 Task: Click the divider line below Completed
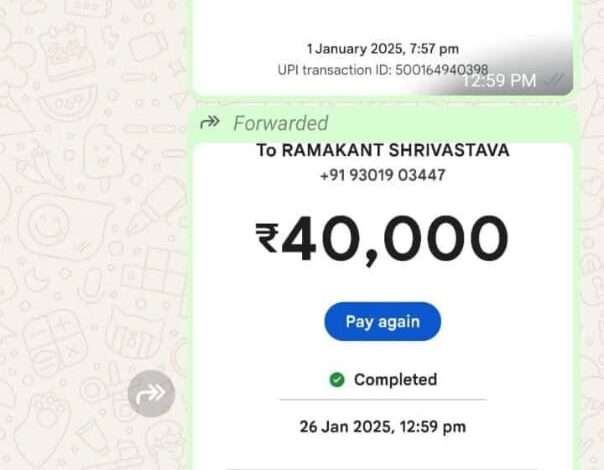pos(383,400)
